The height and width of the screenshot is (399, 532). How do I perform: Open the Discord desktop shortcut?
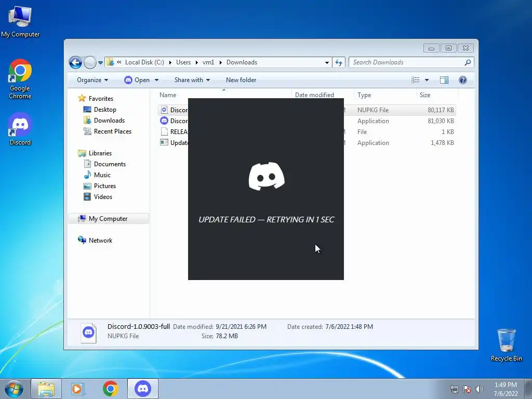[x=20, y=129]
